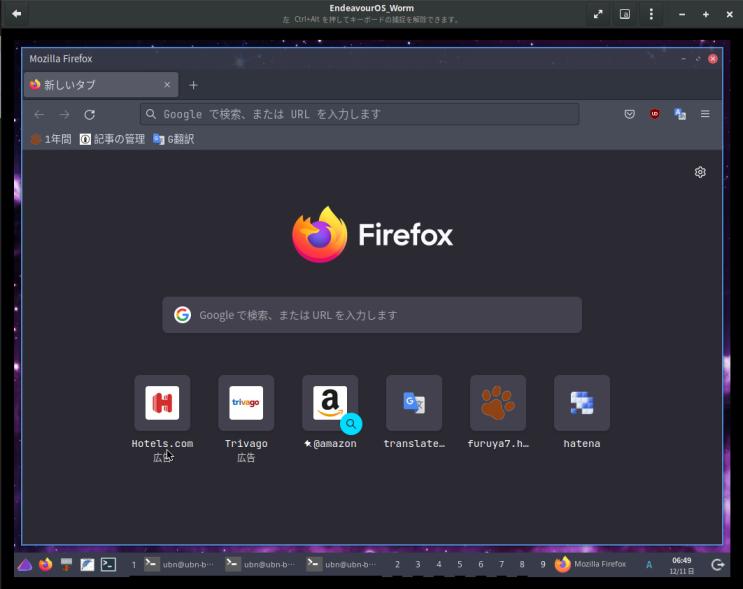
Task: Switch to workspace 8
Action: coord(522,564)
